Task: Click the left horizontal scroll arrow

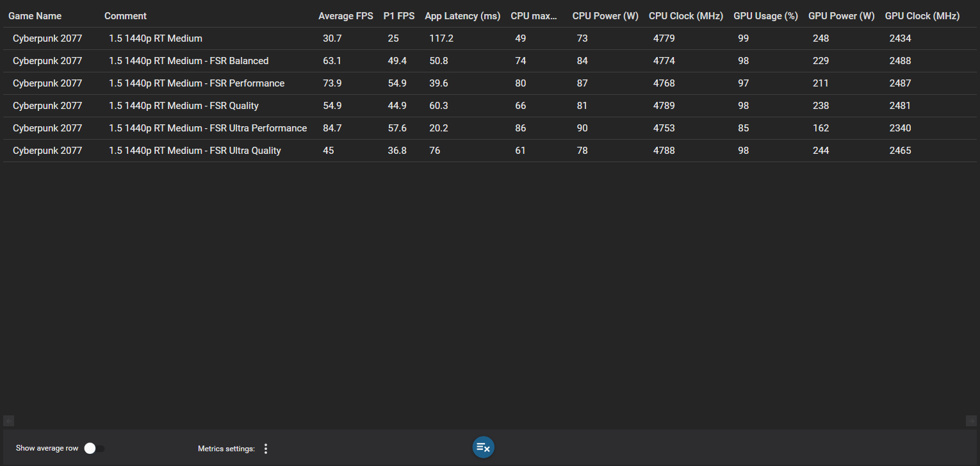Action: (8, 420)
